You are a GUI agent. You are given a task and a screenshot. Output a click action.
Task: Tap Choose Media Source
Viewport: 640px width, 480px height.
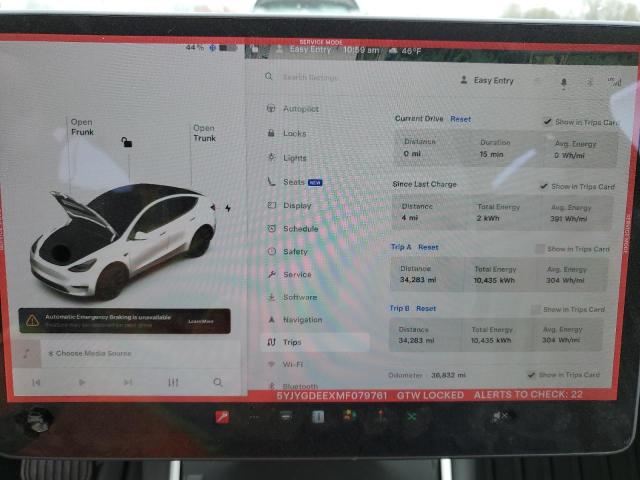coord(90,353)
